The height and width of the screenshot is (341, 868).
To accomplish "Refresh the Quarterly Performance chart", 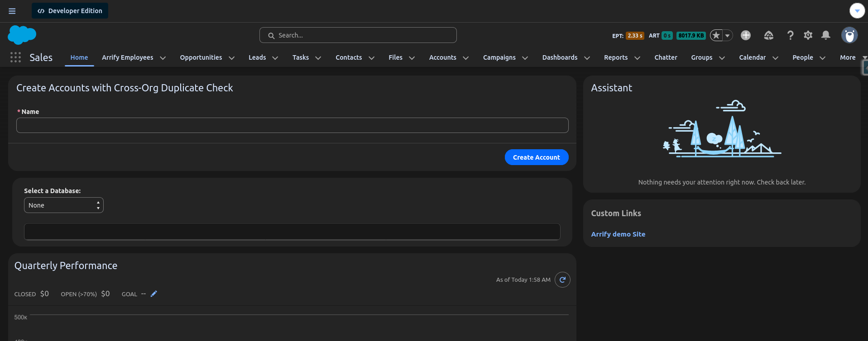I will coord(562,280).
